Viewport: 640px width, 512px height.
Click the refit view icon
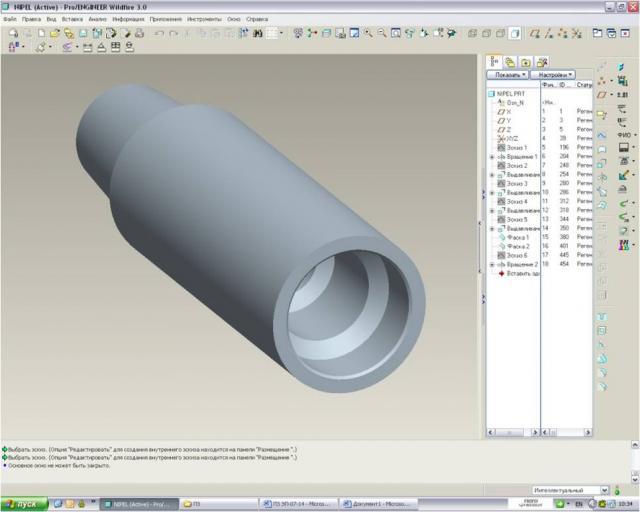[x=396, y=33]
